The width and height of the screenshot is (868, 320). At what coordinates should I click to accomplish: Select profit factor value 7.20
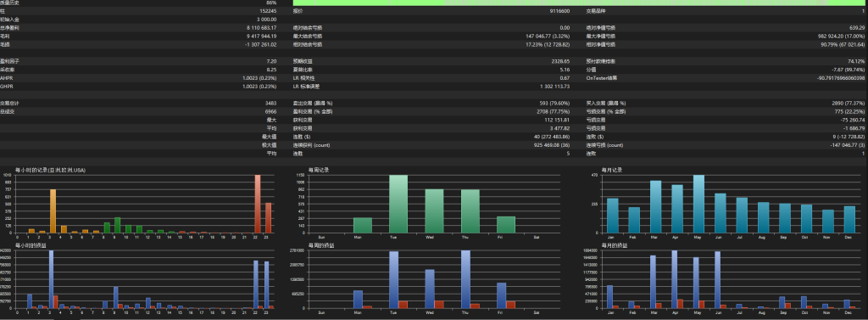271,61
